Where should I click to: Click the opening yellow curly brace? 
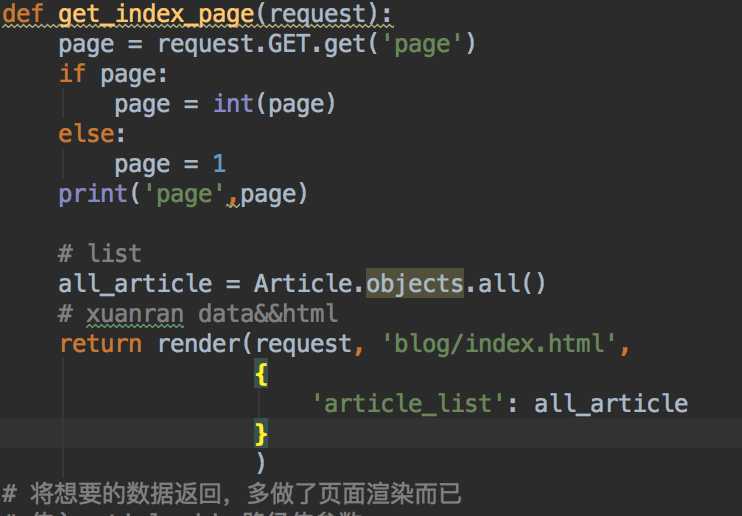point(261,374)
